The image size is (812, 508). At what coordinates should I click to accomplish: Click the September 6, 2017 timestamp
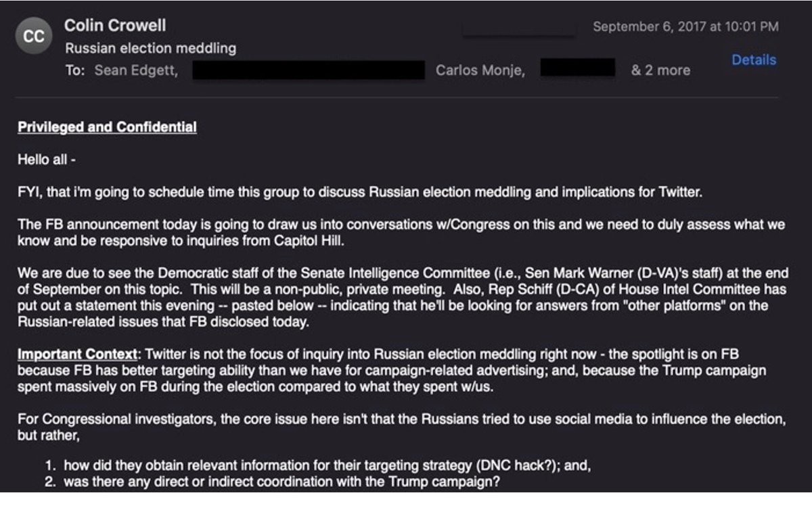click(685, 26)
